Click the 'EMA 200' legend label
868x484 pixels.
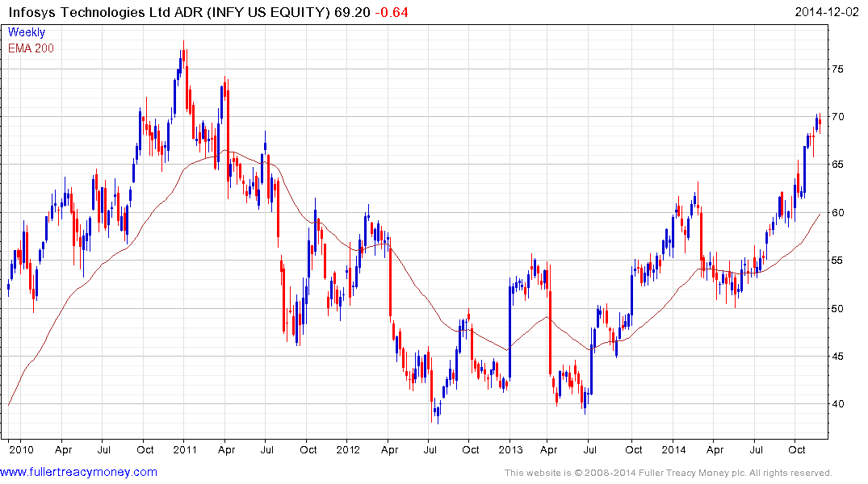[31, 48]
